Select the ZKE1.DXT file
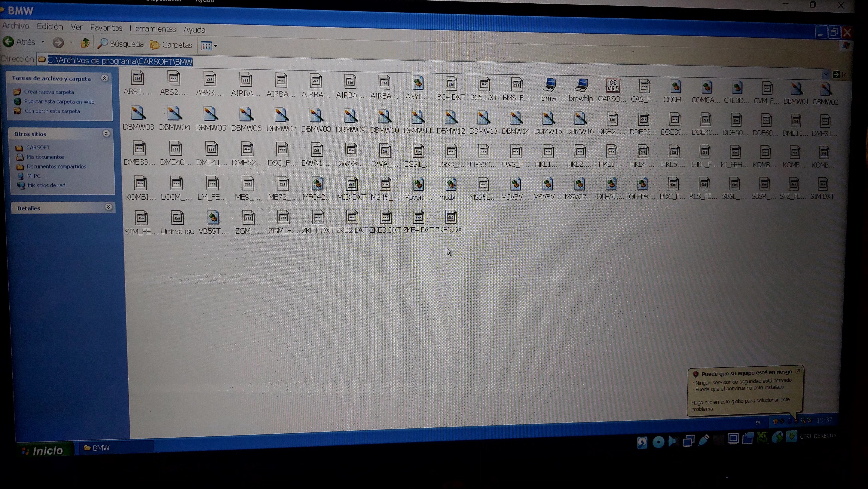This screenshot has width=868, height=489. point(318,222)
